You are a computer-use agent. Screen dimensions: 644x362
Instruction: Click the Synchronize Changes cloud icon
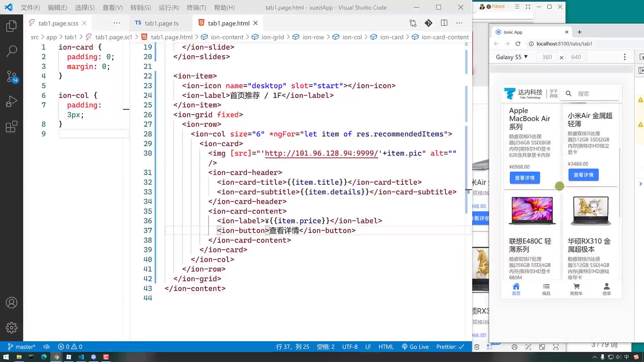tap(47, 347)
